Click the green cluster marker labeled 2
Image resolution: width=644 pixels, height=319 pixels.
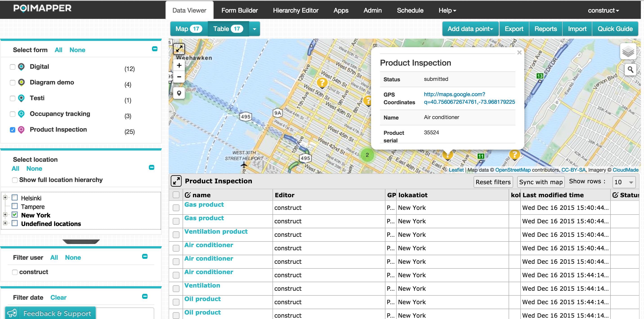pyautogui.click(x=367, y=155)
